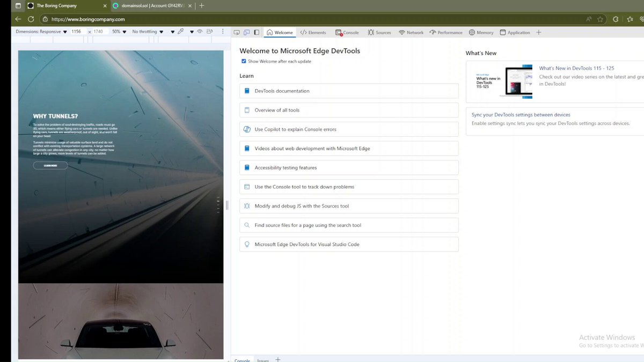Open the browser Extensions icon

pos(616,19)
